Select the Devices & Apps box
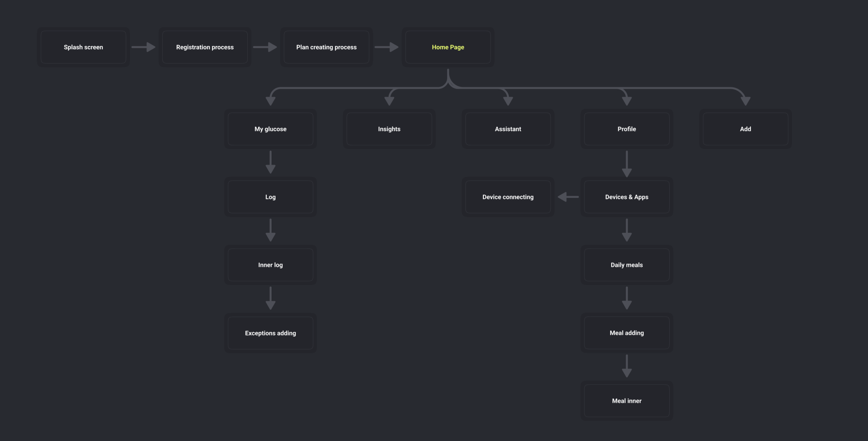The image size is (868, 441). coord(627,197)
